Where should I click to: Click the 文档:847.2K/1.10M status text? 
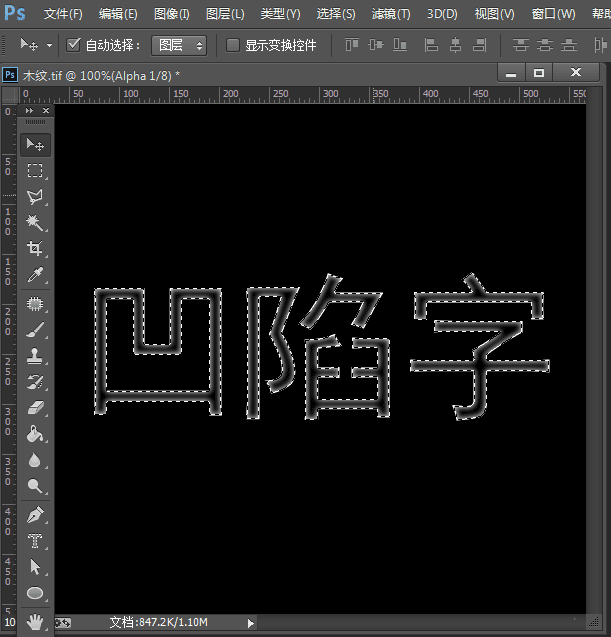click(158, 622)
